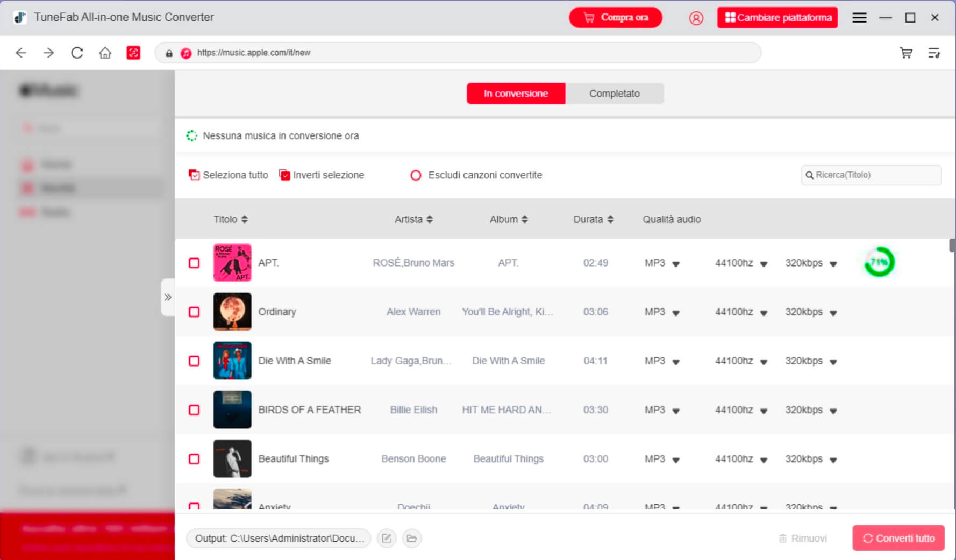Image resolution: width=956 pixels, height=560 pixels.
Task: Switch to the Completato tab
Action: click(x=614, y=94)
